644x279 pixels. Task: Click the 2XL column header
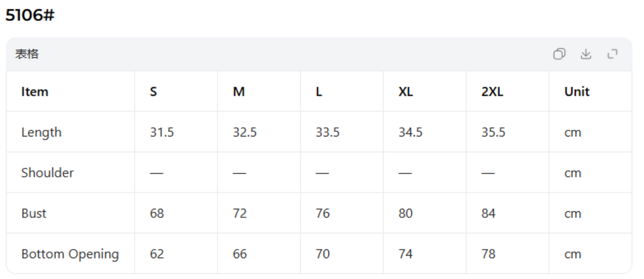coord(492,92)
